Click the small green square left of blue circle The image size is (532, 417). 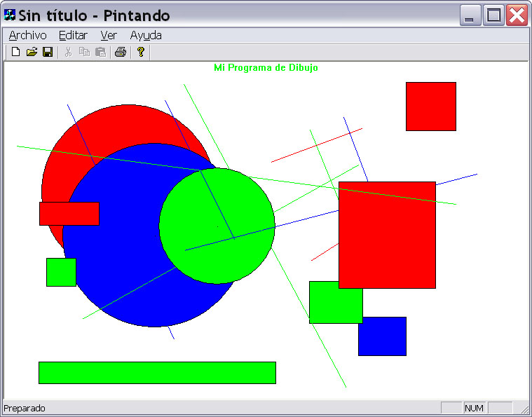coord(61,272)
